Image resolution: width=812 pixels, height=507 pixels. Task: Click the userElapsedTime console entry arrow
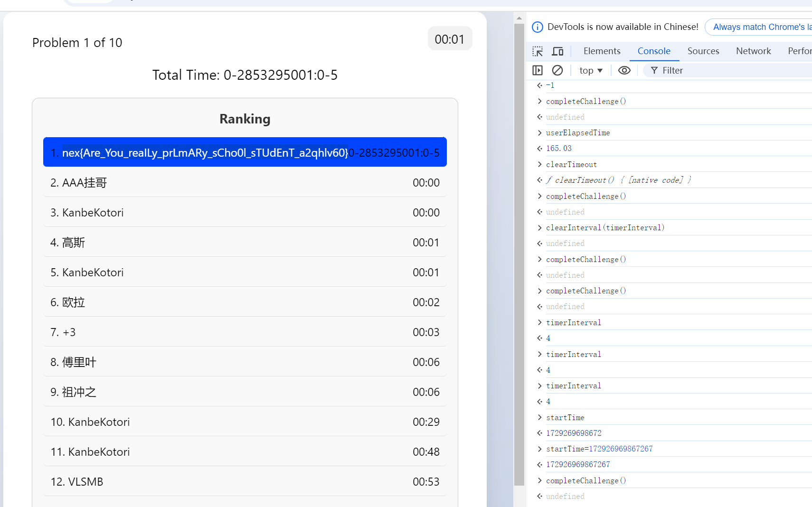539,133
